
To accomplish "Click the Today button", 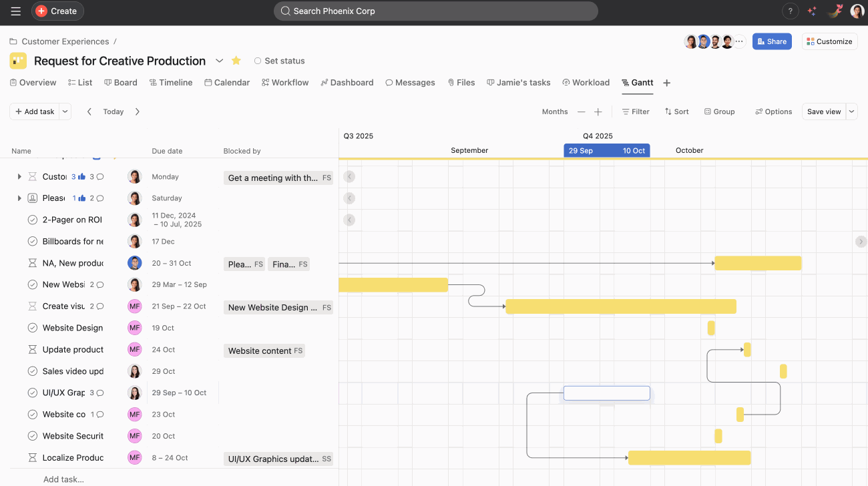I will tap(113, 111).
